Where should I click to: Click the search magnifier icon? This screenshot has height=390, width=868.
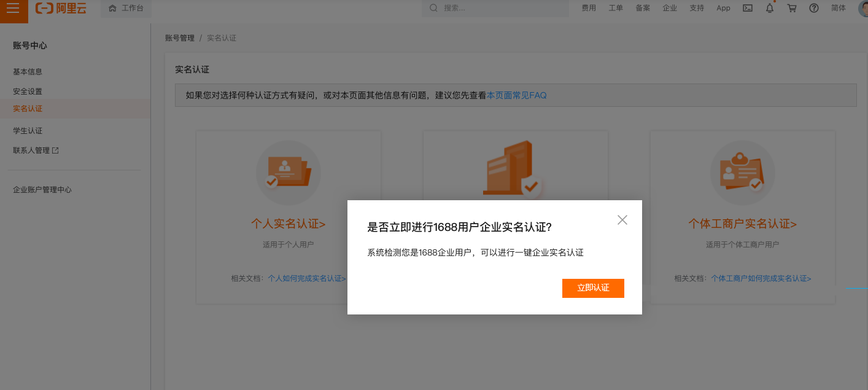coord(434,8)
